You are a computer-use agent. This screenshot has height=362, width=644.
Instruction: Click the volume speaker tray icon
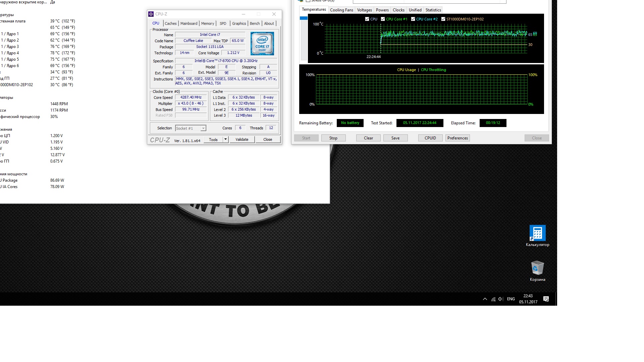(501, 299)
